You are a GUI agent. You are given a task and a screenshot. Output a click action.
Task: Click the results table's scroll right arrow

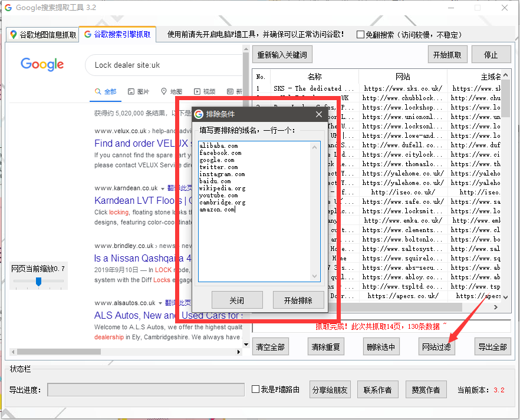pos(495,307)
